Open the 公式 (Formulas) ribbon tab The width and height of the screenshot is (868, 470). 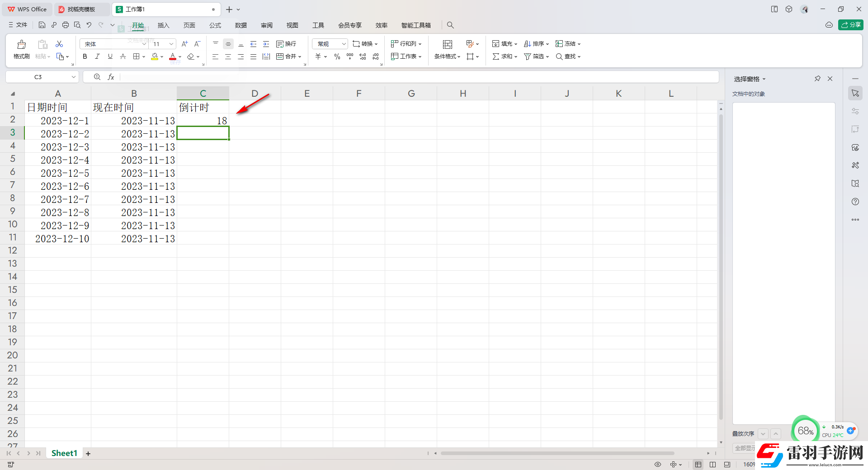(x=215, y=25)
